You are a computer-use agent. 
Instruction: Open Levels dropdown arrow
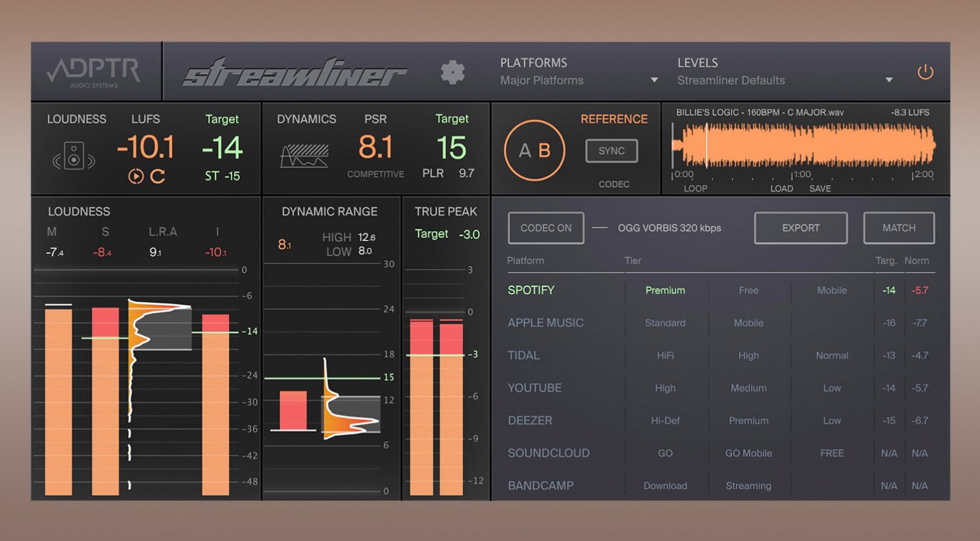point(889,80)
